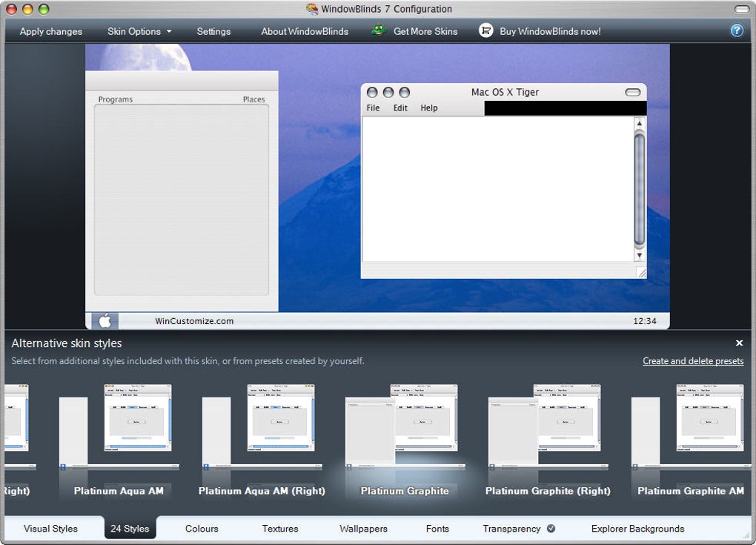
Task: Click the blue help question mark icon
Action: [737, 31]
